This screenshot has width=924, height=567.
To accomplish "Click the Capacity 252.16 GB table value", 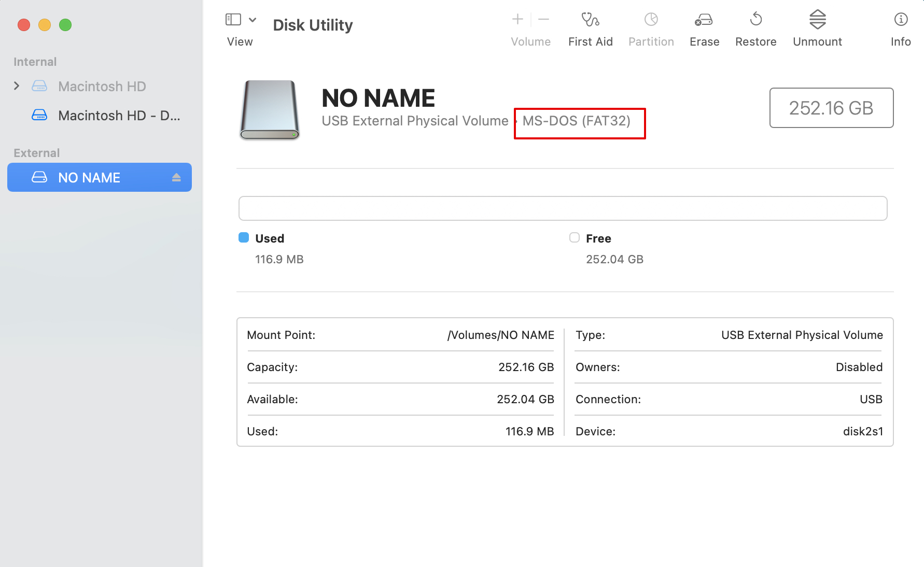I will coord(526,367).
